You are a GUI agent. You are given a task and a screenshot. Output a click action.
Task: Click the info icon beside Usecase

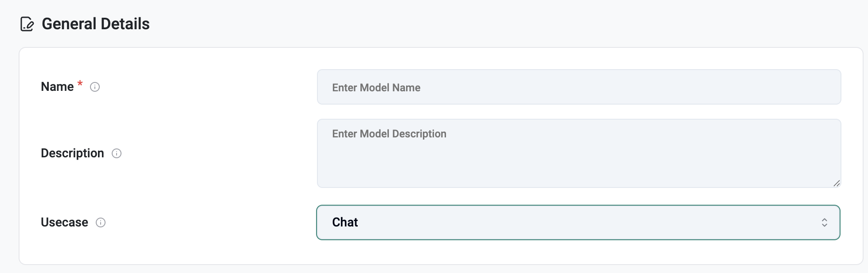(x=101, y=222)
